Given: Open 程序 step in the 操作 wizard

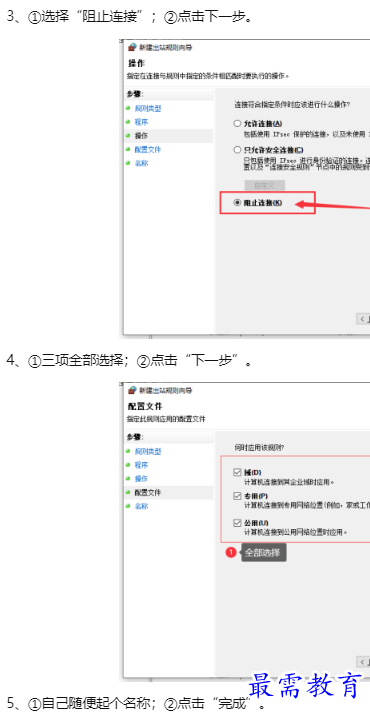Looking at the screenshot, I should click(141, 122).
